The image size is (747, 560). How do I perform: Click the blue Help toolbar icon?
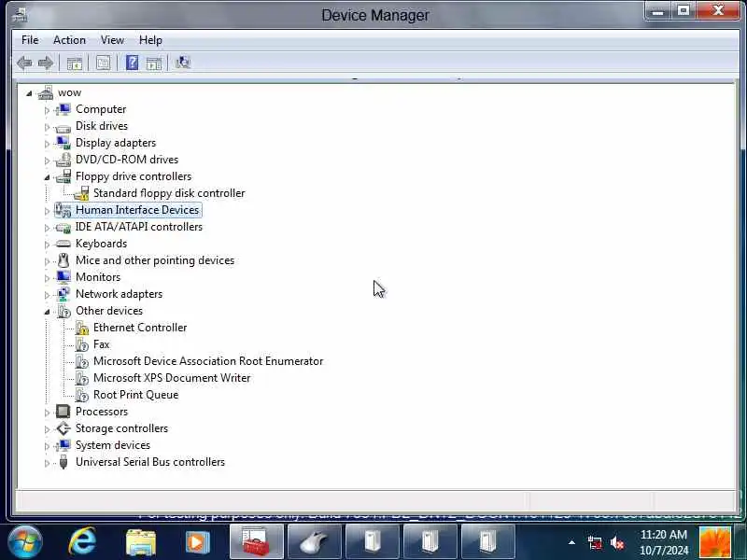[x=132, y=63]
